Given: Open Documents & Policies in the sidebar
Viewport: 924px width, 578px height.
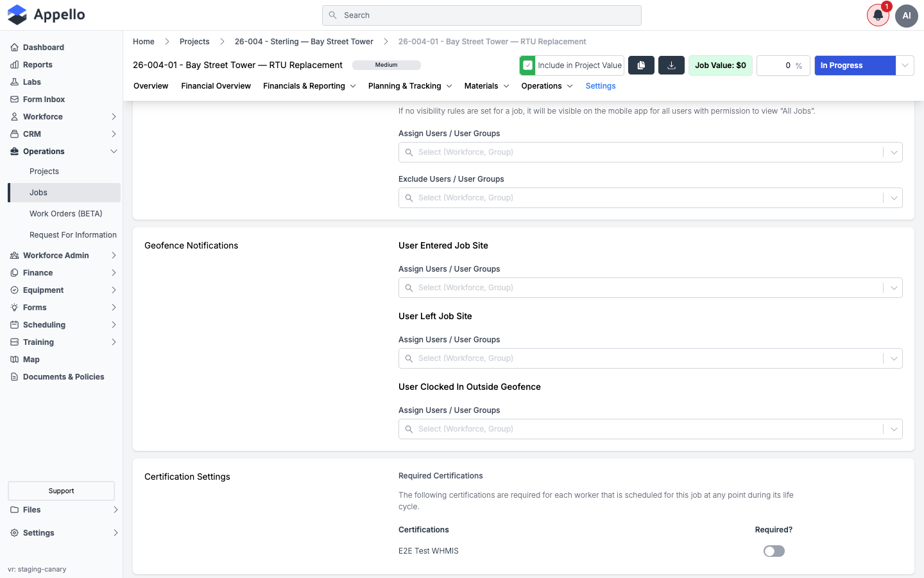Looking at the screenshot, I should coord(64,377).
